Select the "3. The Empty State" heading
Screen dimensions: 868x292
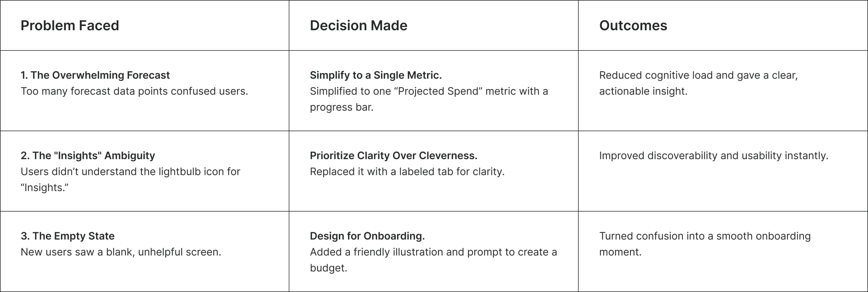67,236
